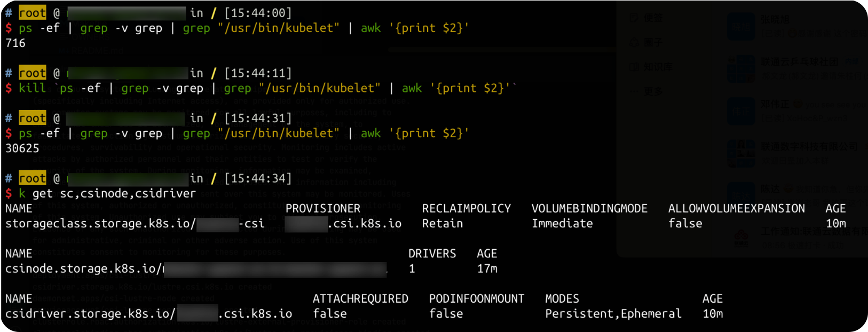Click the Retain reclaim policy value
The image size is (868, 332).
coord(442,224)
